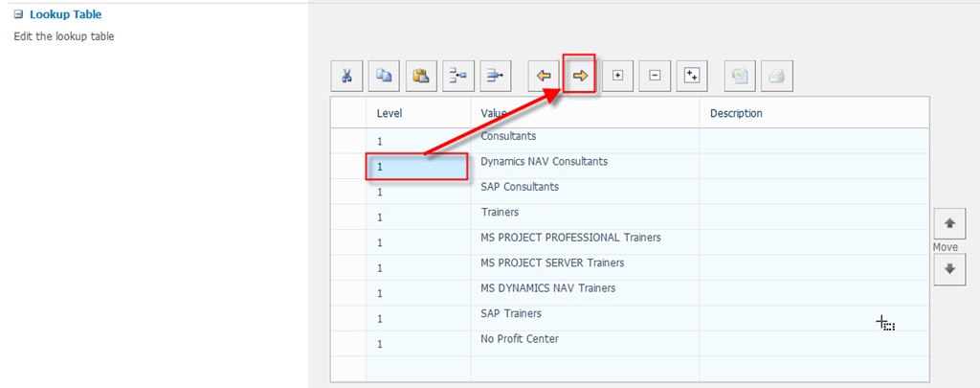Move the selected row down

(948, 269)
